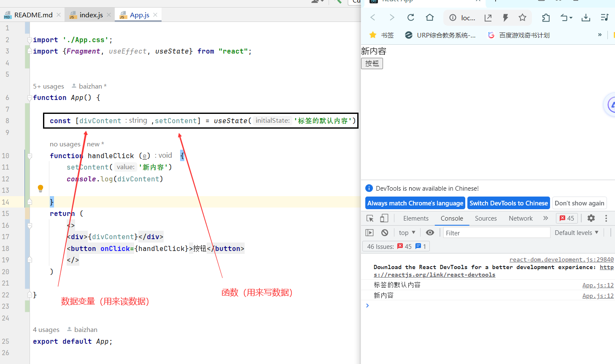
Task: Show more DevTools tabs
Action: coord(545,218)
